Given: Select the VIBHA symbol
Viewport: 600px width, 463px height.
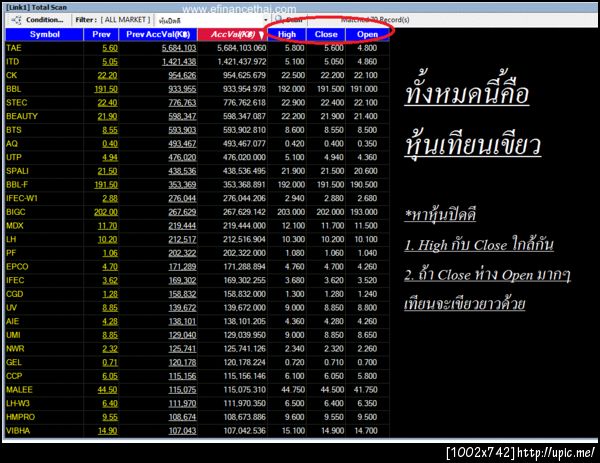Looking at the screenshot, I should [x=18, y=431].
